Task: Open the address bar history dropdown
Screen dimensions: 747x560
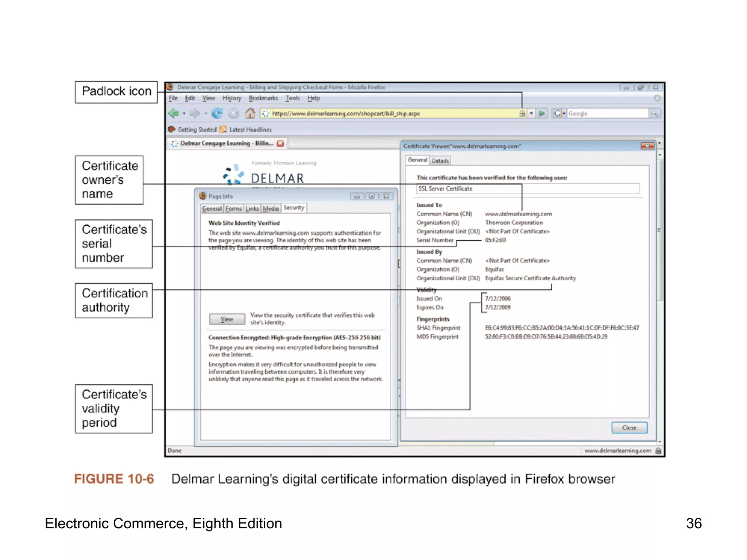Action: [531, 113]
